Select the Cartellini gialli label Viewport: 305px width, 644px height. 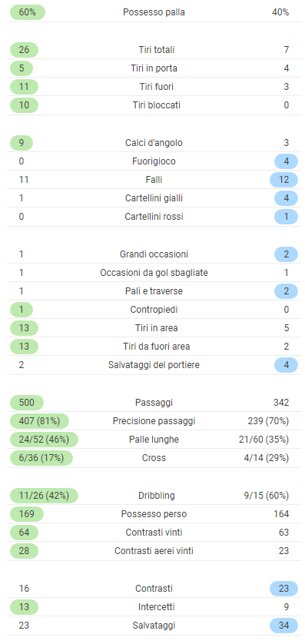pos(154,198)
